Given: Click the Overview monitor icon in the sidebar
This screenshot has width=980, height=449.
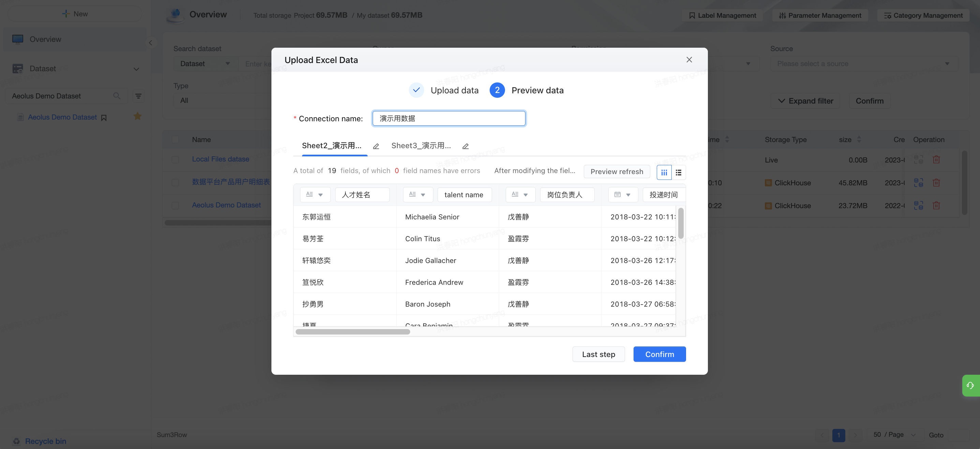Looking at the screenshot, I should click(17, 39).
